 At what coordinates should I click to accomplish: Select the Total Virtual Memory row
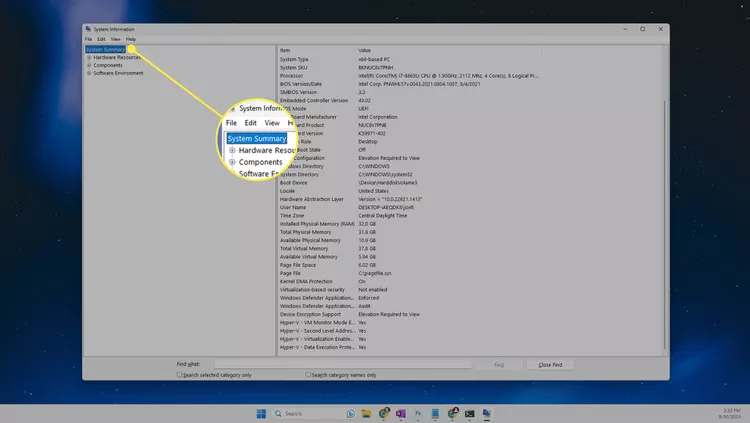tap(471, 248)
